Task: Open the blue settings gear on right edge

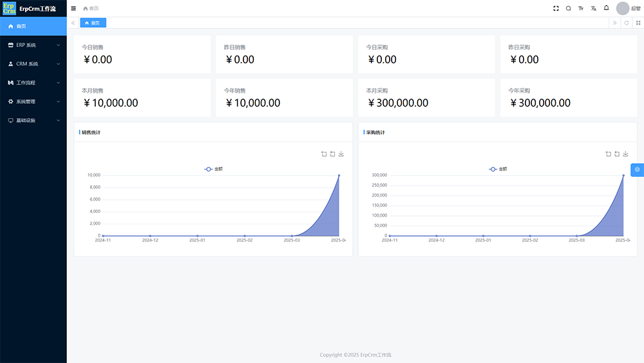Action: pos(637,170)
